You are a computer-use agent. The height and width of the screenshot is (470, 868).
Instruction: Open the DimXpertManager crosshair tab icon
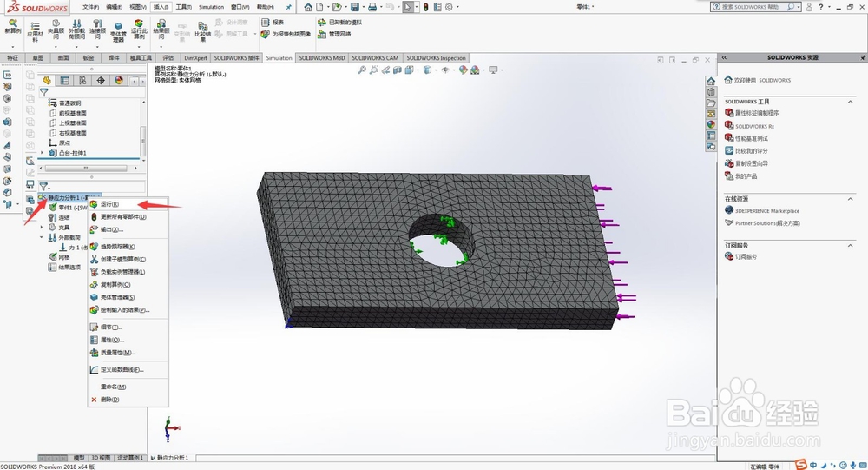(x=101, y=81)
